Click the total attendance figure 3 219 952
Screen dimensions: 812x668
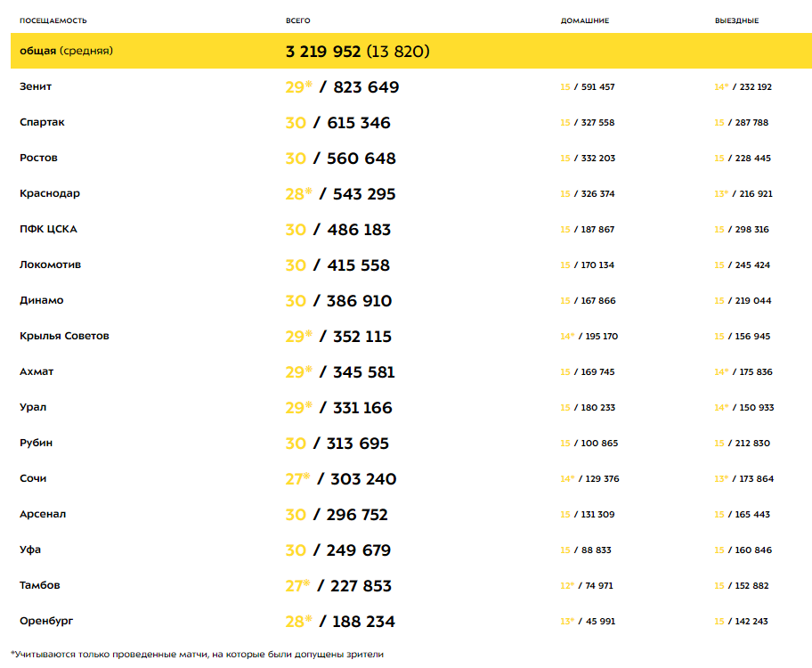click(x=323, y=52)
